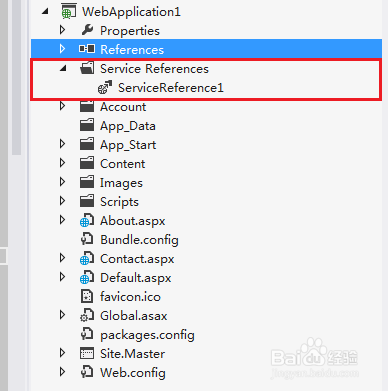Select the Global.asax file name
388x391 pixels.
[x=134, y=316]
